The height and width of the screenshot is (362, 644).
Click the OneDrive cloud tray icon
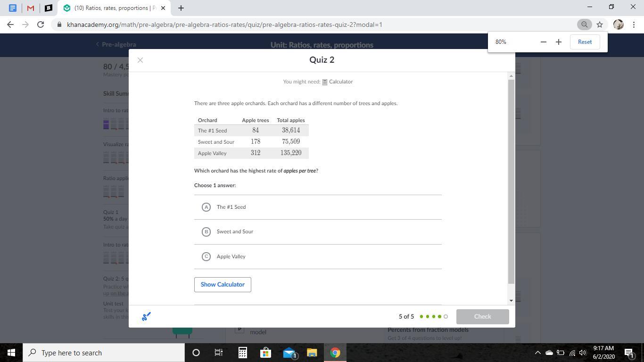549,353
